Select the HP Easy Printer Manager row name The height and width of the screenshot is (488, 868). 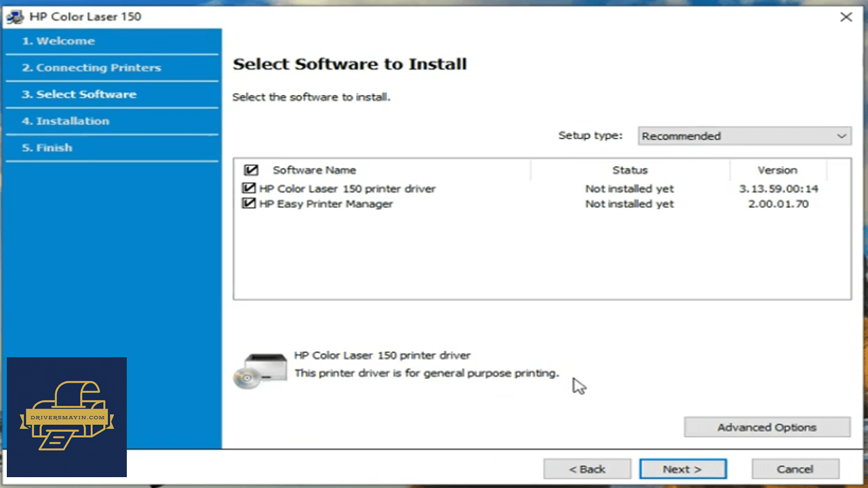point(326,204)
